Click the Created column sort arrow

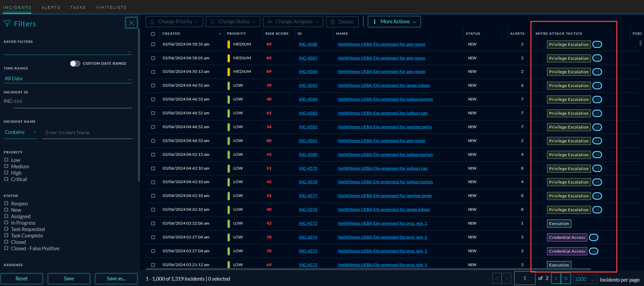pyautogui.click(x=219, y=34)
